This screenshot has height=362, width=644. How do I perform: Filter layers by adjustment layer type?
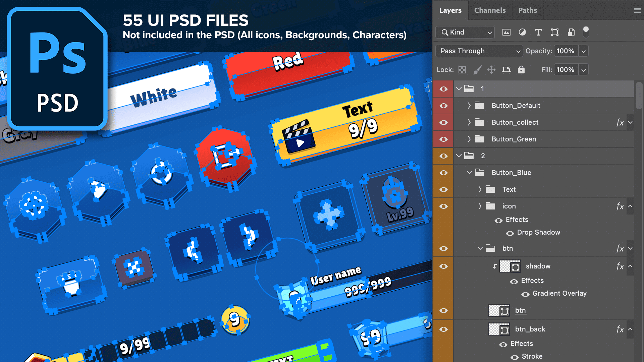pyautogui.click(x=522, y=32)
